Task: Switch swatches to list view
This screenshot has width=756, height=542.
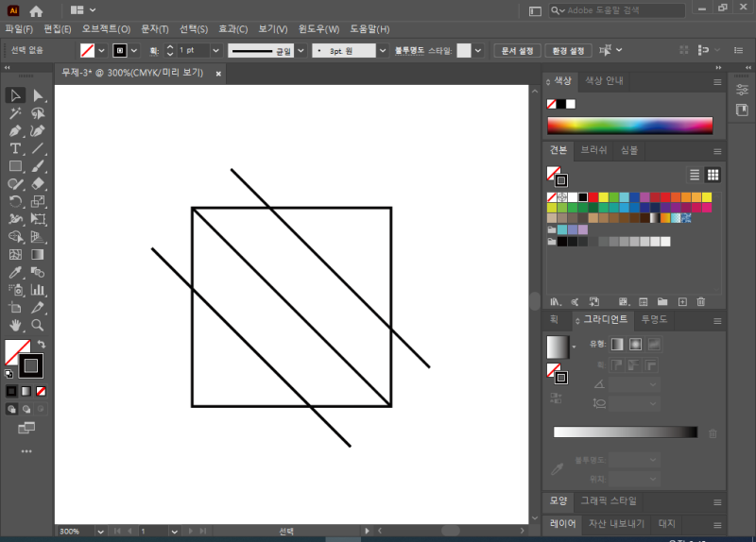Action: 695,175
